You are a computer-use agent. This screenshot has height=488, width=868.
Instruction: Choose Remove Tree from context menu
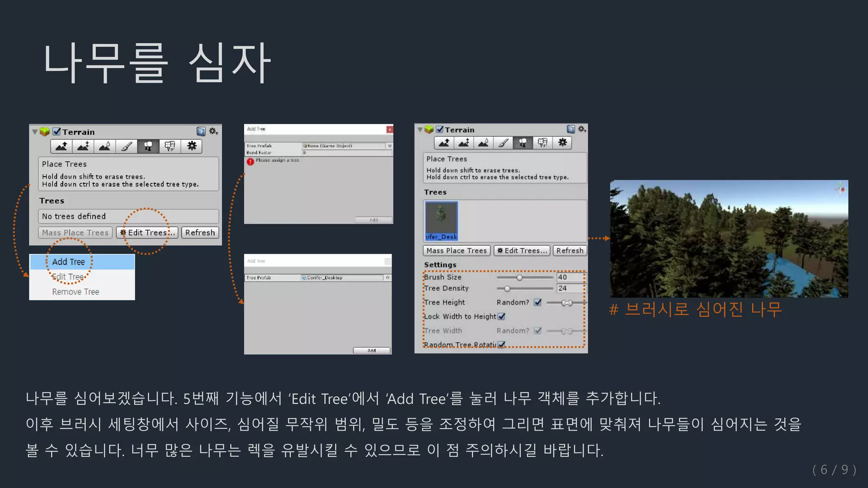pos(82,292)
